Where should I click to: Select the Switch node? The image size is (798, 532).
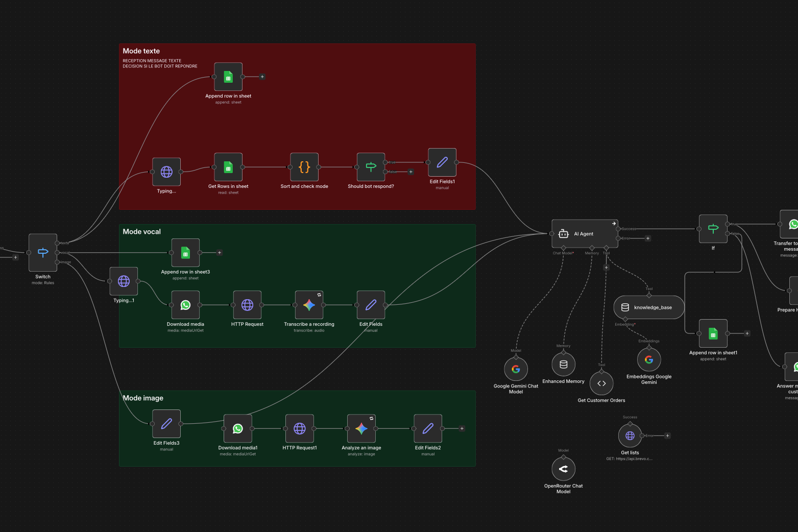tap(43, 253)
